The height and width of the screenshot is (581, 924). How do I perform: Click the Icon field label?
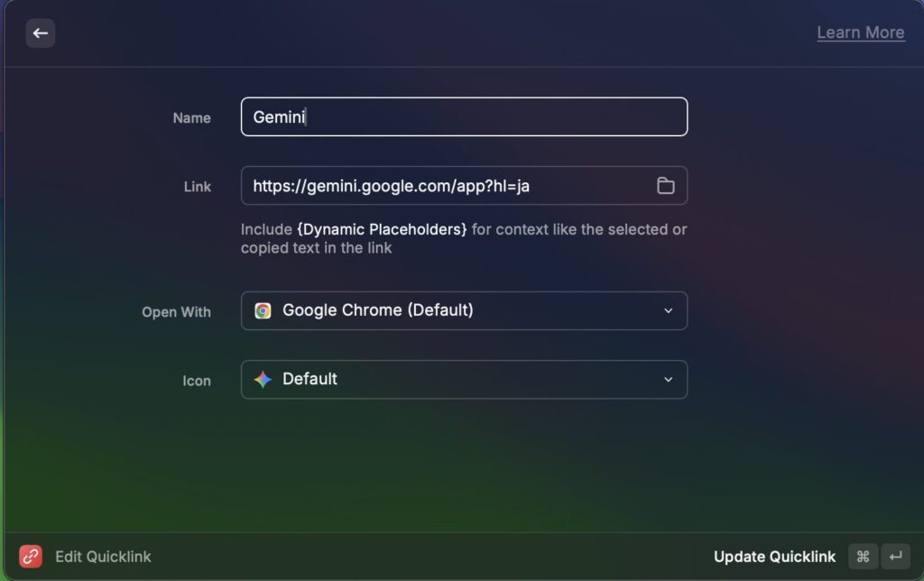pos(196,381)
